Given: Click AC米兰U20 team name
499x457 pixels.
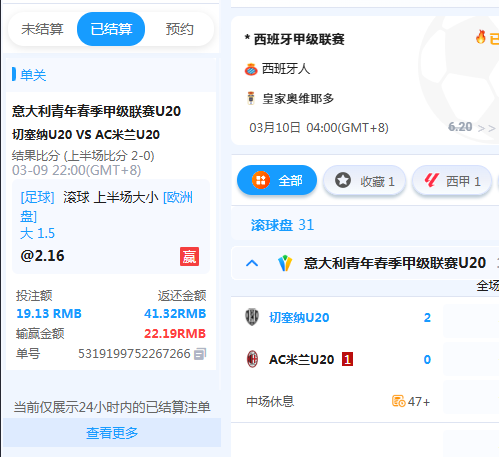Looking at the screenshot, I should click(x=302, y=359).
